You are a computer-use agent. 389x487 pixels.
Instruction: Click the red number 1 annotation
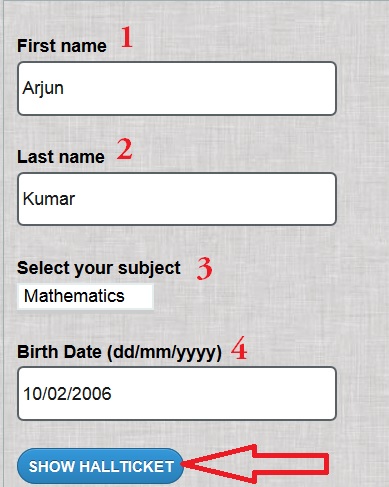pyautogui.click(x=127, y=37)
